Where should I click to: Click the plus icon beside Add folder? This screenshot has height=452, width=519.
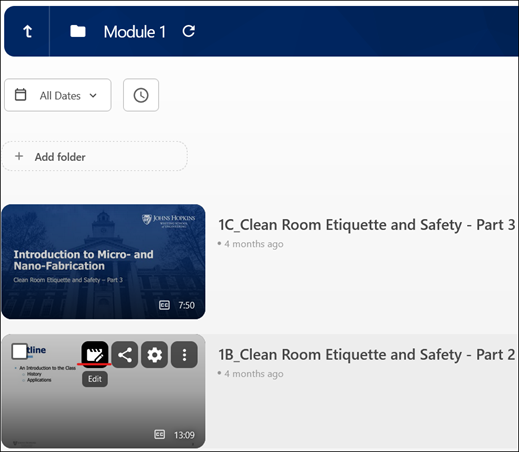19,156
